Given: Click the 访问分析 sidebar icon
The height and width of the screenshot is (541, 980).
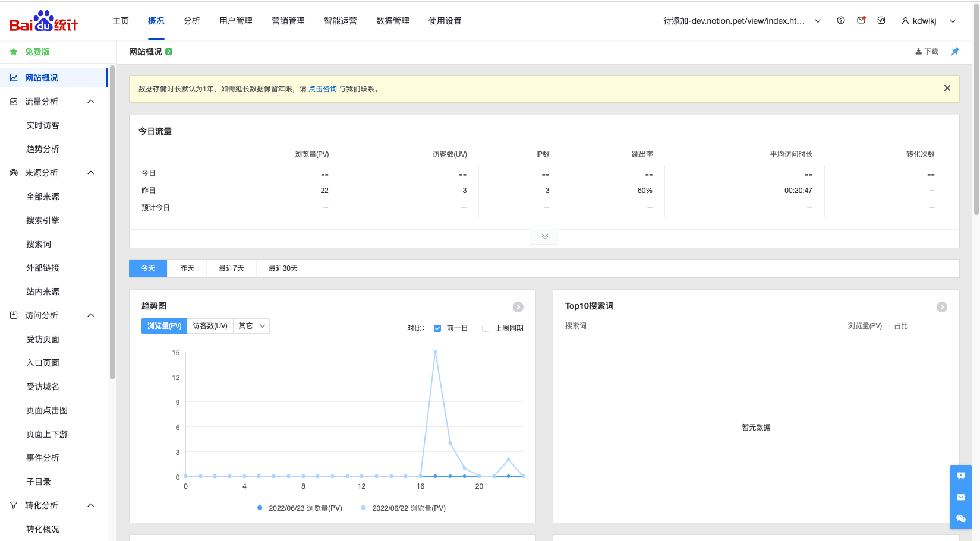Looking at the screenshot, I should tap(14, 315).
